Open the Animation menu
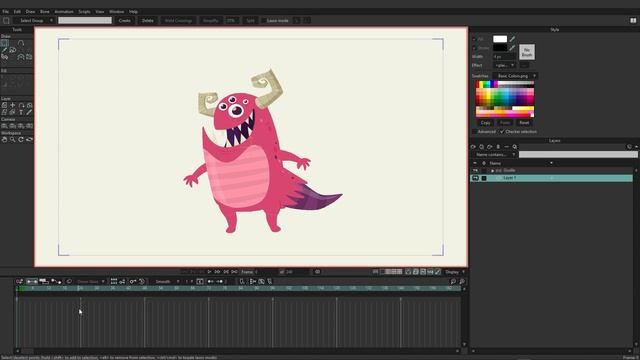 (64, 11)
